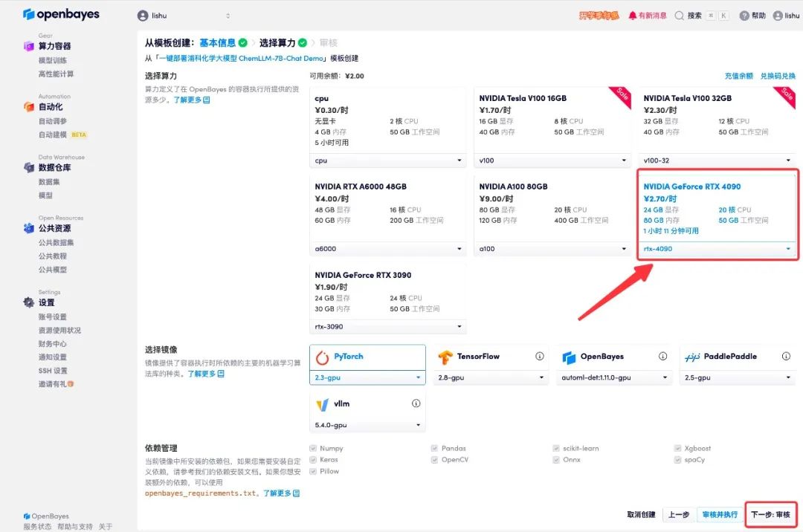803x532 pixels.
Task: Go to 高性能计算 in the sidebar
Action: 57,74
